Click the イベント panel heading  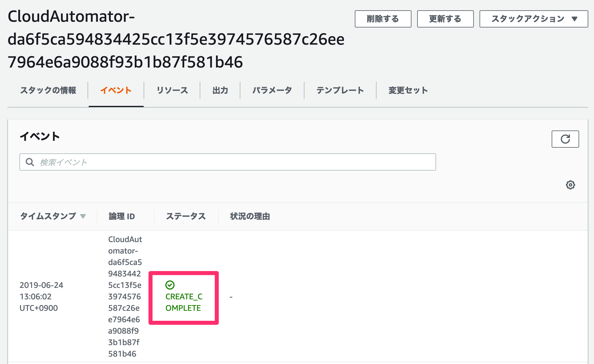point(40,136)
